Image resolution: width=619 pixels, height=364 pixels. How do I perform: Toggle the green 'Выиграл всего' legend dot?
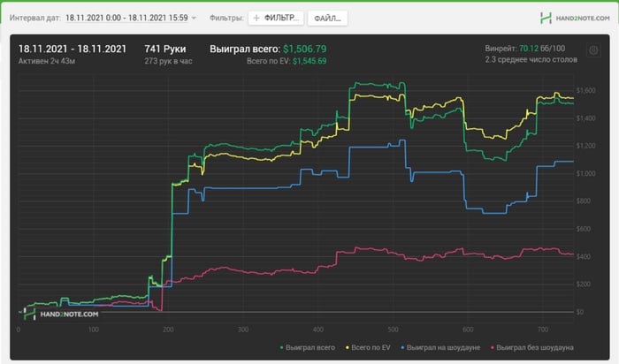(x=281, y=348)
